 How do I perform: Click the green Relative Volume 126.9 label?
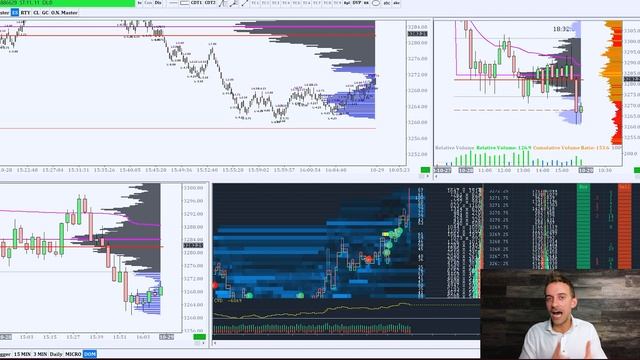click(x=504, y=148)
